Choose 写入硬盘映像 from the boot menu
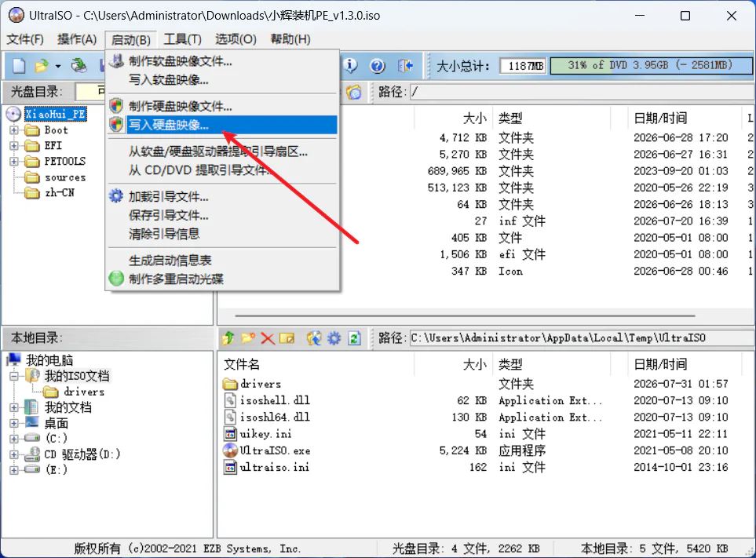Screen dimensions: 756x558 222,125
